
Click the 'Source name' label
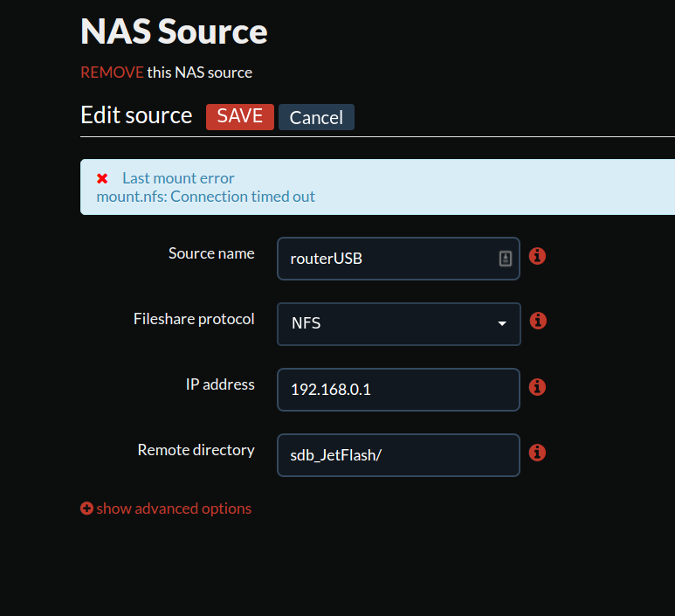point(211,253)
